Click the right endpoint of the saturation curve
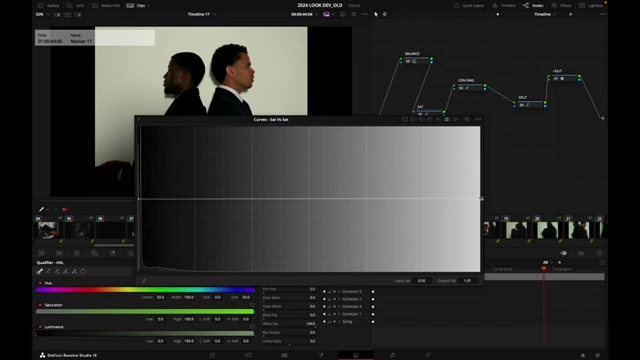This screenshot has width=640, height=360. point(481,198)
